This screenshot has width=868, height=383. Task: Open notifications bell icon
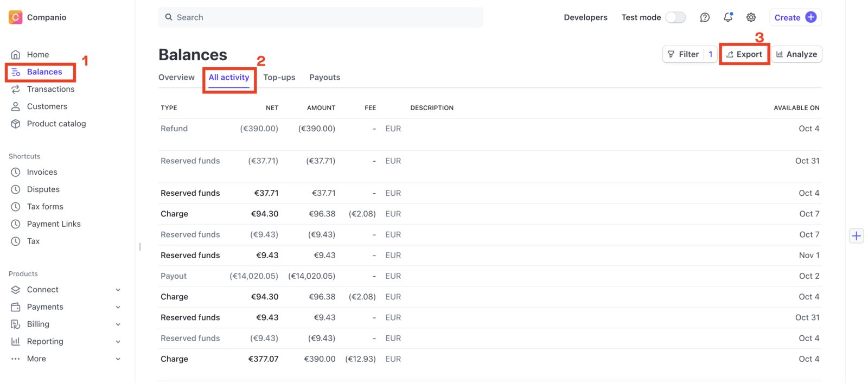click(728, 17)
